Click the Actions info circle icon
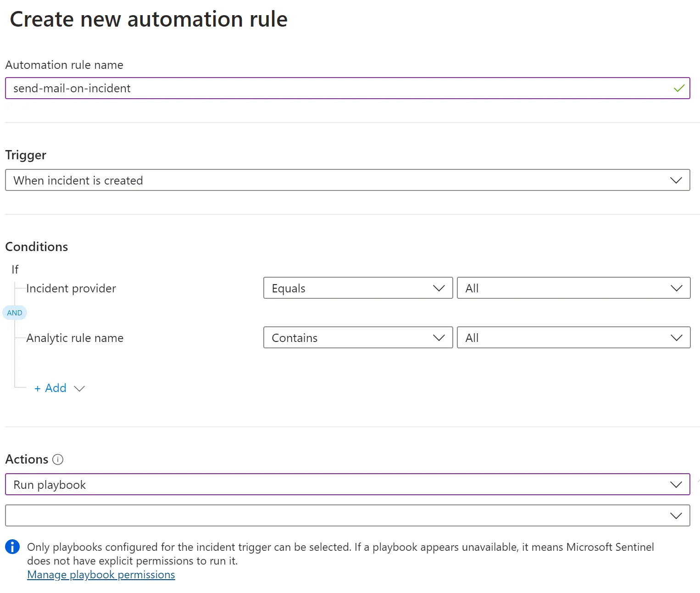The image size is (700, 593). (58, 459)
